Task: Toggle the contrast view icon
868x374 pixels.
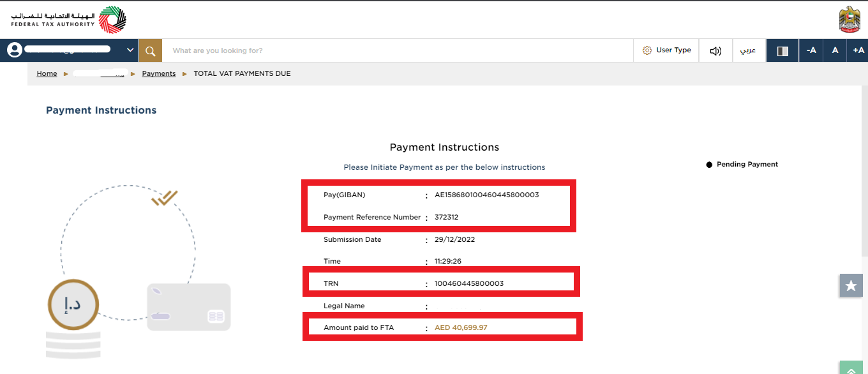Action: tap(782, 50)
